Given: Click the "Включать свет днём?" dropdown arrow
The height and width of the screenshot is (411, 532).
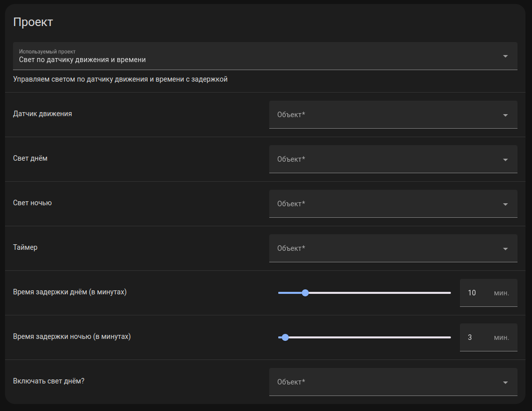Looking at the screenshot, I should click(505, 382).
